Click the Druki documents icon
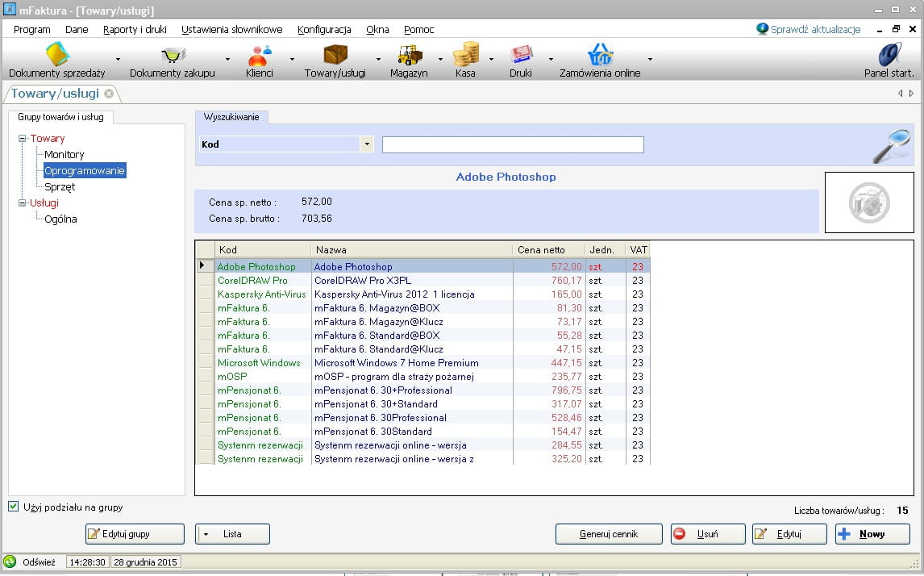Image resolution: width=924 pixels, height=576 pixels. 520,55
